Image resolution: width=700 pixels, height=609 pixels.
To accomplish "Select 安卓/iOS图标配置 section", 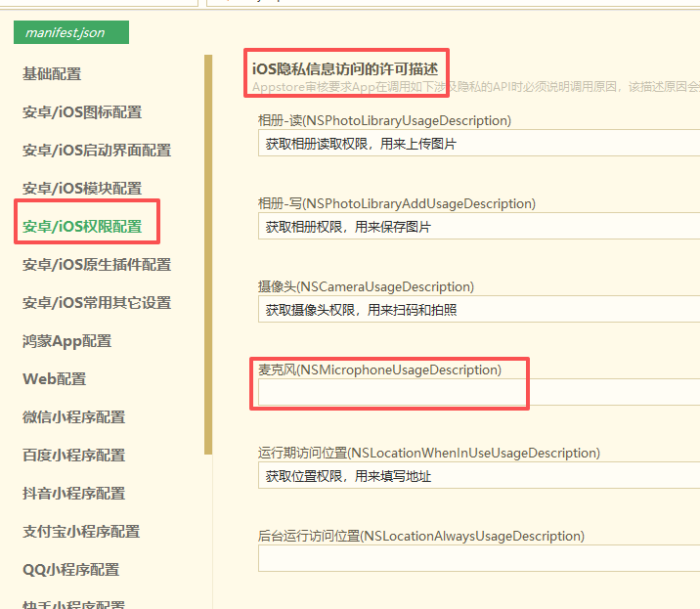I will 82,111.
